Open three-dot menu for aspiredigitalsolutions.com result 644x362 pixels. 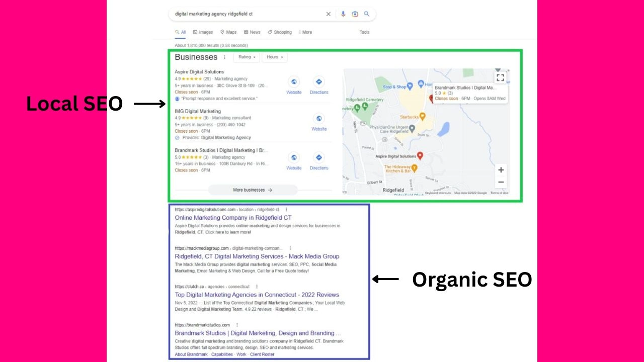(x=286, y=210)
